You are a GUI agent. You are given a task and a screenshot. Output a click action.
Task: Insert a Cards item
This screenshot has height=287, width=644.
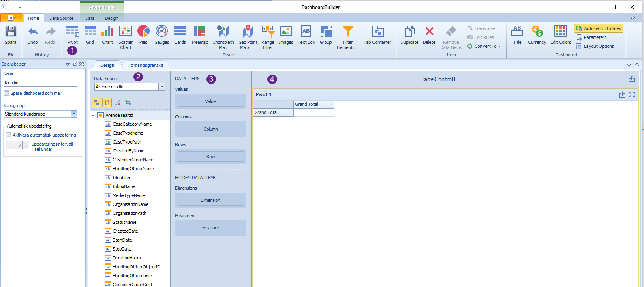pyautogui.click(x=180, y=35)
